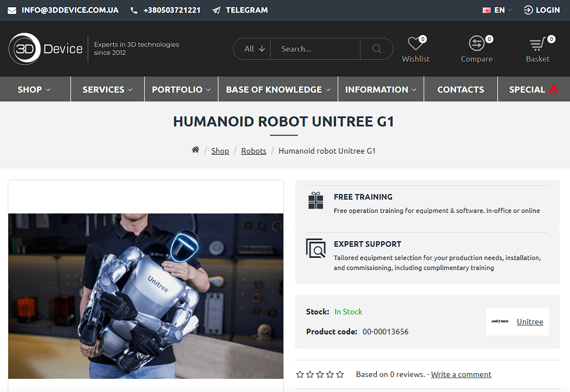Click the login arrow icon
Viewport: 570px width, 392px height.
(x=528, y=10)
